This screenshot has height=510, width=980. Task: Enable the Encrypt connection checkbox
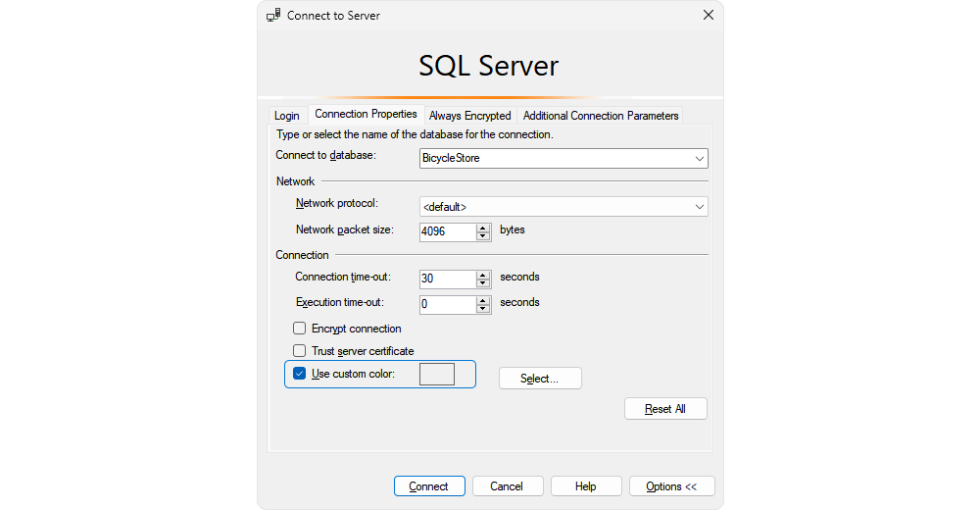(299, 329)
